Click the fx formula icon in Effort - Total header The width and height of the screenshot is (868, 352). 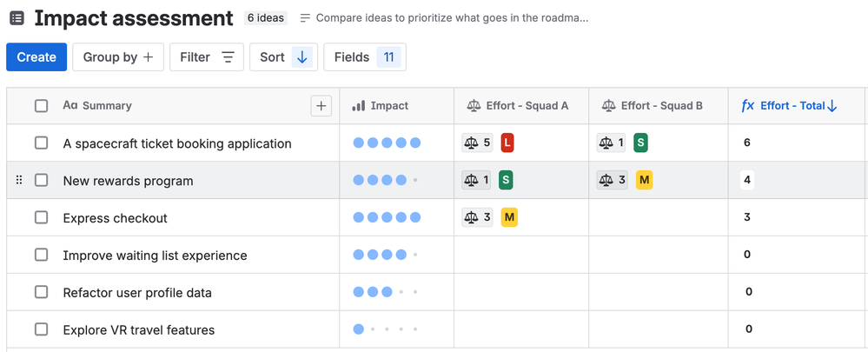point(747,106)
